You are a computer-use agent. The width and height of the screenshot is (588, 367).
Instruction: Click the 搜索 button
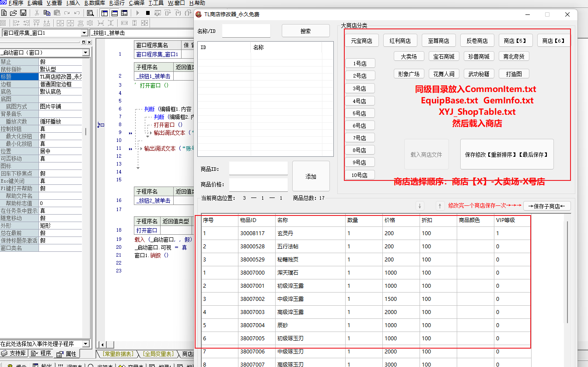305,31
